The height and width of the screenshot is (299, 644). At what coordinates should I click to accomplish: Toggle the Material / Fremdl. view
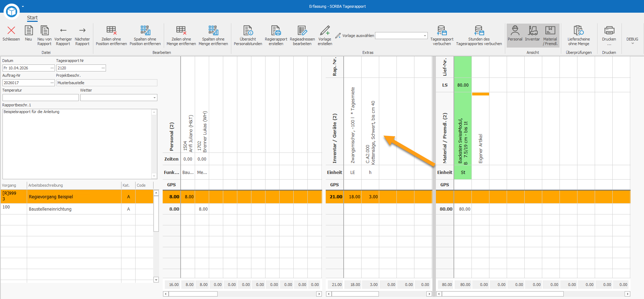click(550, 36)
